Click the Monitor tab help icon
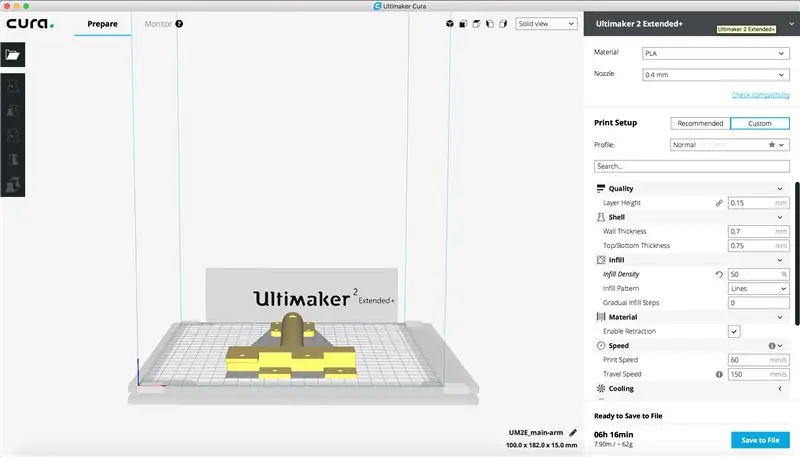Viewport: 800px width, 457px height. coord(179,23)
